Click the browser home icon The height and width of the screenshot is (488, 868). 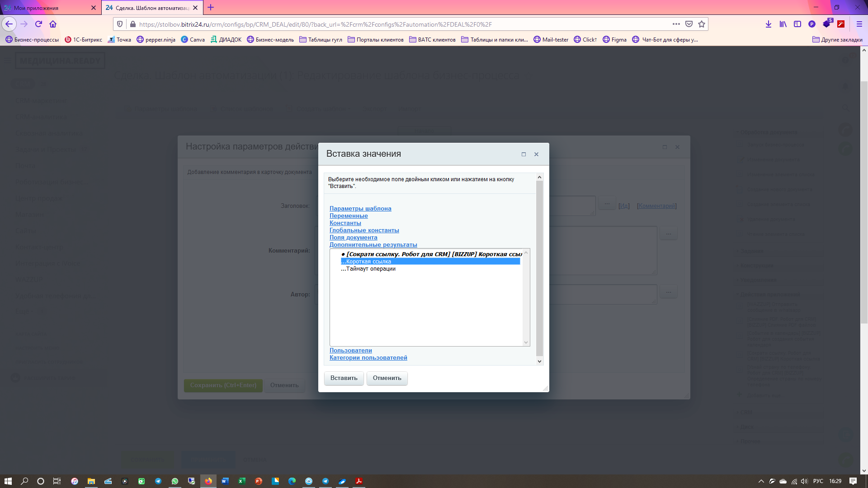tap(53, 24)
